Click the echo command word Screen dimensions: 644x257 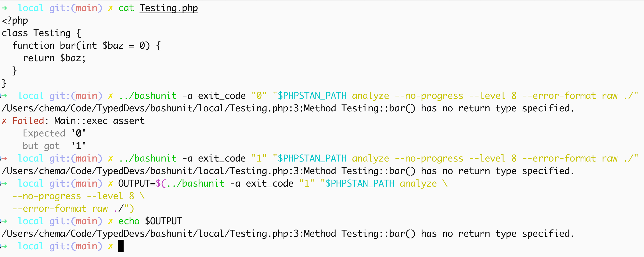coord(129,221)
